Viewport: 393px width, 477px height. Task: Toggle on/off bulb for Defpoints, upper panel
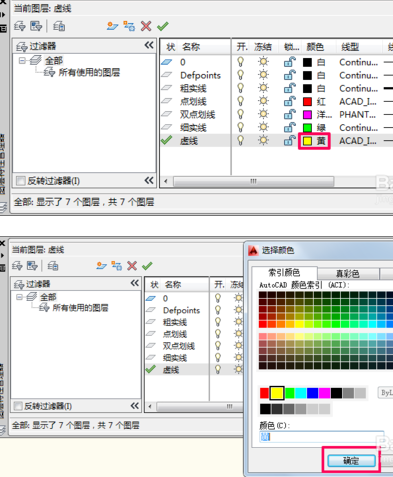[x=240, y=75]
